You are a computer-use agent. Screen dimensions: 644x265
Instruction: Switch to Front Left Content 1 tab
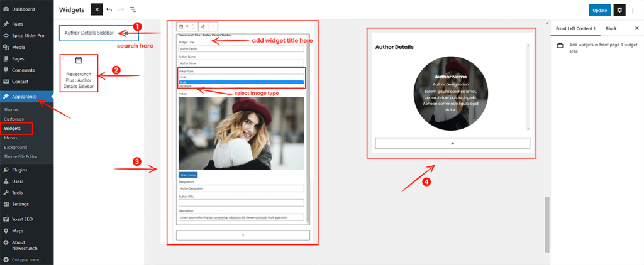[575, 28]
